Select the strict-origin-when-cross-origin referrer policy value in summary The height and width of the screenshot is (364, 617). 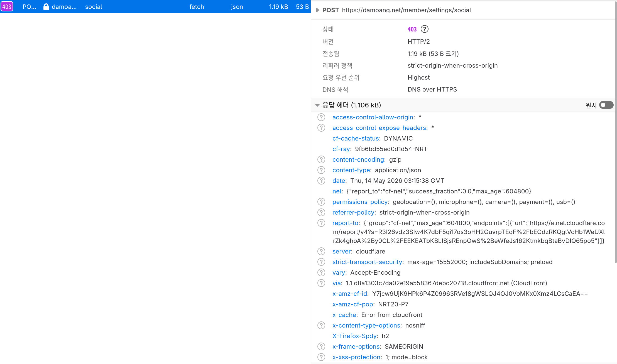tap(452, 65)
